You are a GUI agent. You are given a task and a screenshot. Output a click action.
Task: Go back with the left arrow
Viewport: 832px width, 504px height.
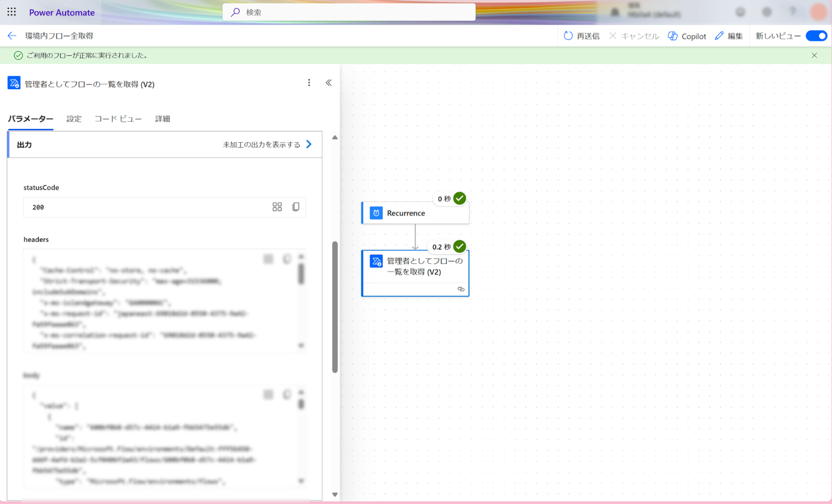click(x=11, y=36)
